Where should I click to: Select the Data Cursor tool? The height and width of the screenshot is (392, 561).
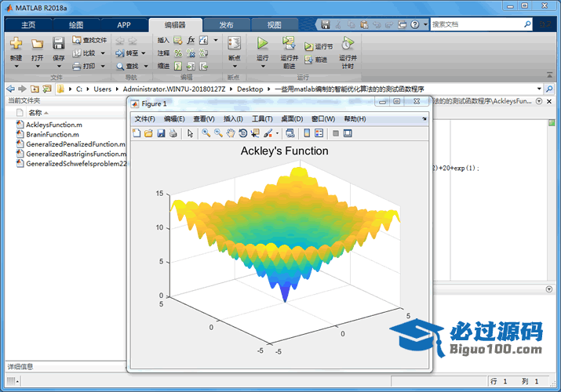255,133
